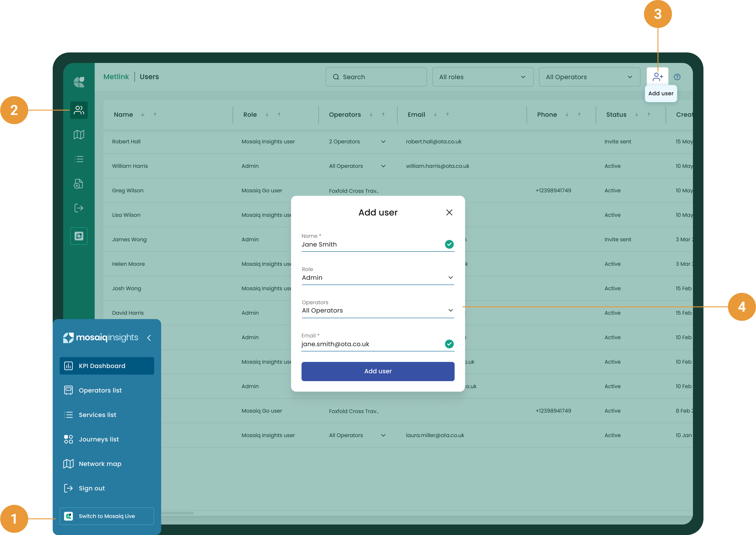Toggle ascending sort on the Status column
This screenshot has width=756, height=535.
pos(649,115)
